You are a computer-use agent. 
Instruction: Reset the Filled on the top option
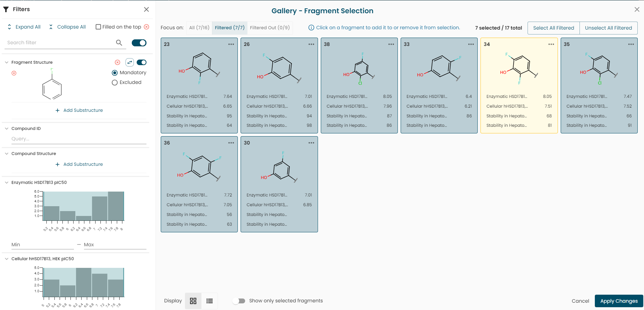[146, 27]
